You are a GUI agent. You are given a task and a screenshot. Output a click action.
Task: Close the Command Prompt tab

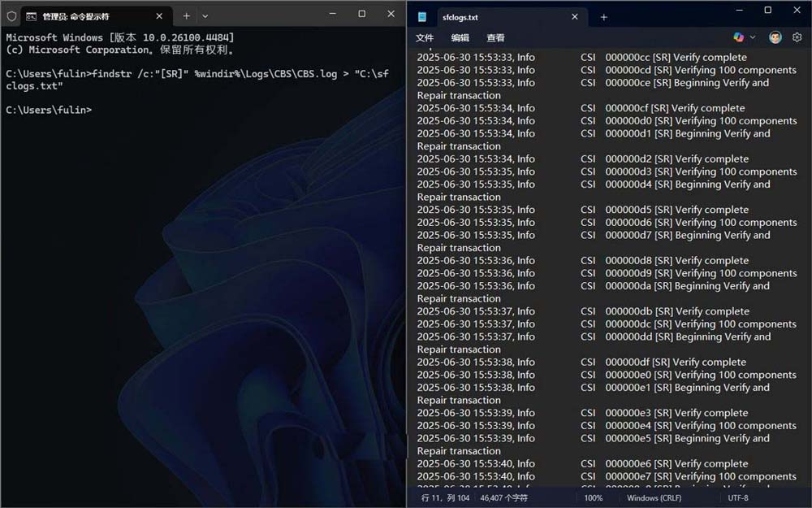click(x=159, y=16)
